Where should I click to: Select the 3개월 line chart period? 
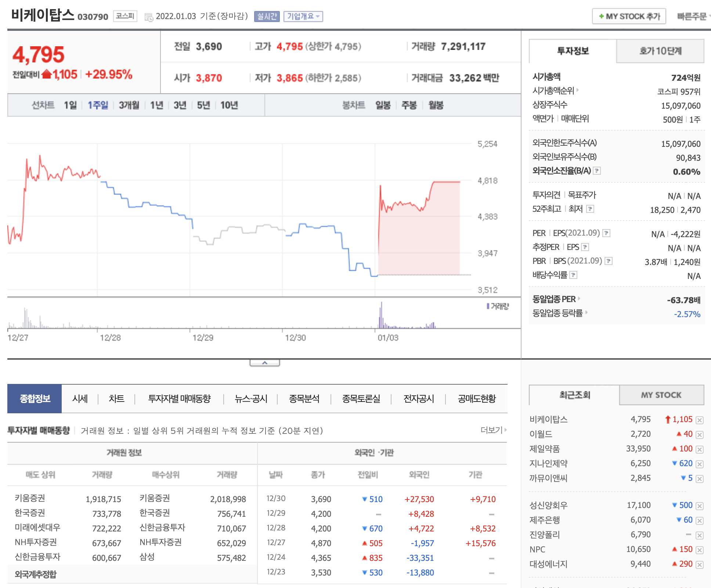coord(129,105)
